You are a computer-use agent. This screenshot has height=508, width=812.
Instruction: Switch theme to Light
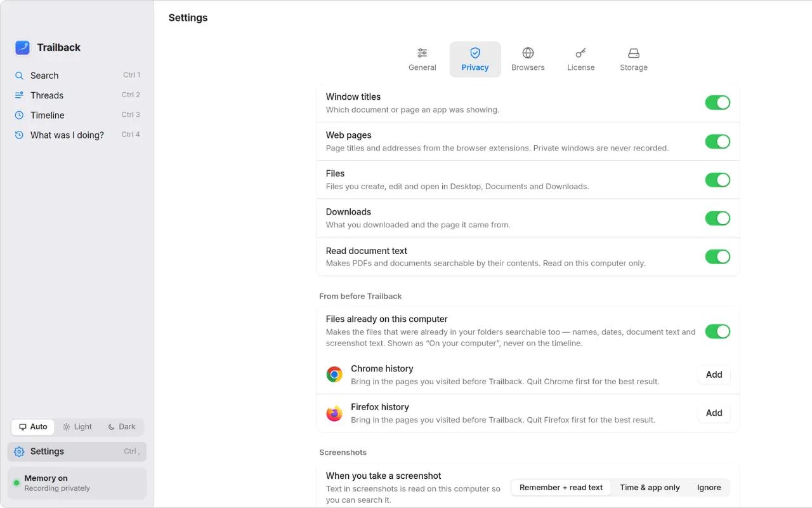tap(77, 427)
